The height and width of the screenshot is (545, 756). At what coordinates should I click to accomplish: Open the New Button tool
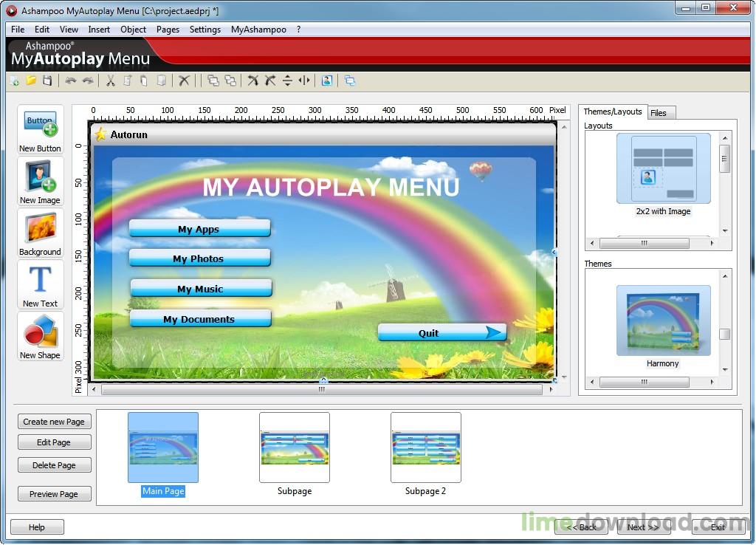point(39,129)
